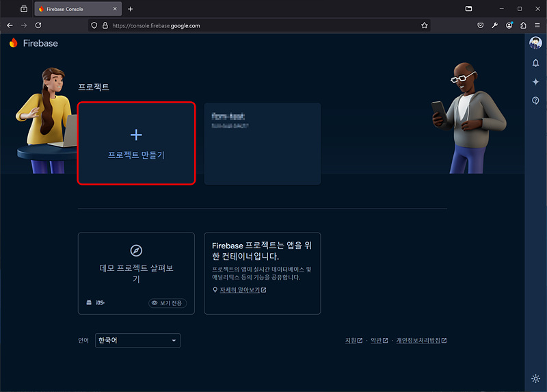Viewport: 547px width, 392px height.
Task: Open the help question mark icon
Action: pos(535,101)
